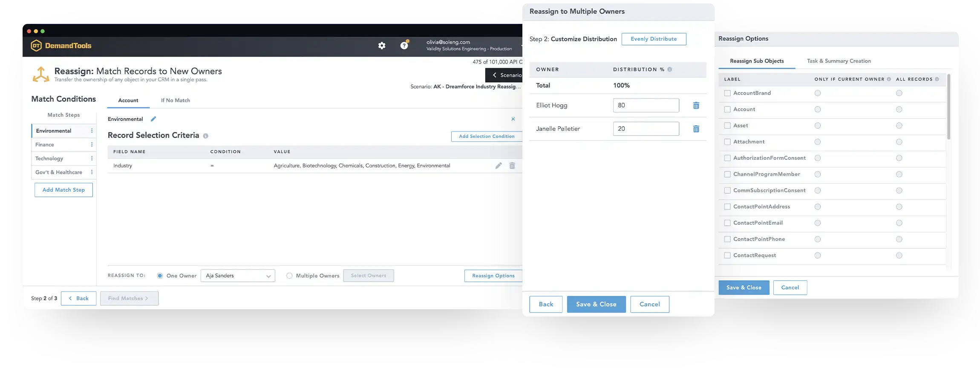Select All Records for AccountBrand
Screen dimensions: 980x391
pyautogui.click(x=899, y=93)
